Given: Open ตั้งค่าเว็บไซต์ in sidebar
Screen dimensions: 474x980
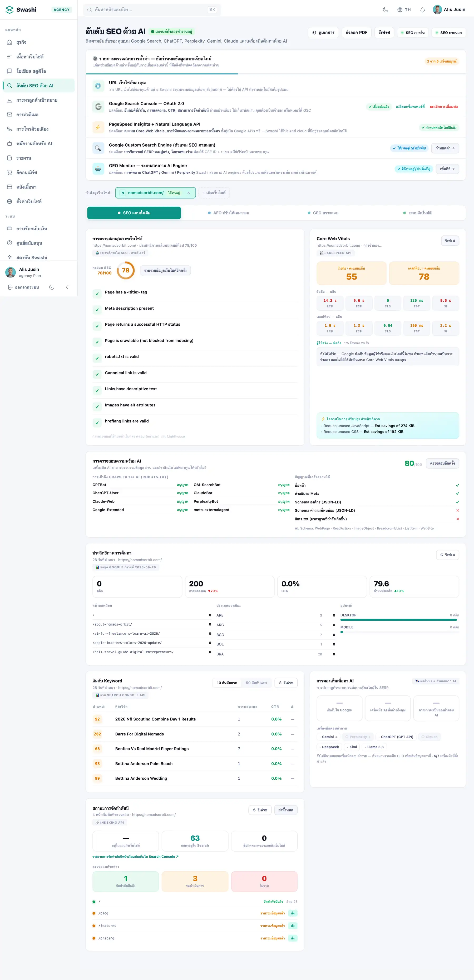Looking at the screenshot, I should [x=38, y=201].
